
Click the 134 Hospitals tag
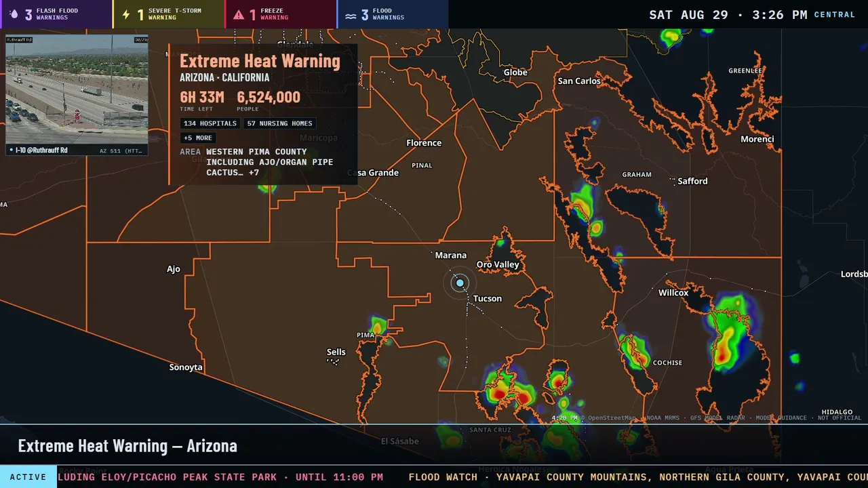pos(210,123)
